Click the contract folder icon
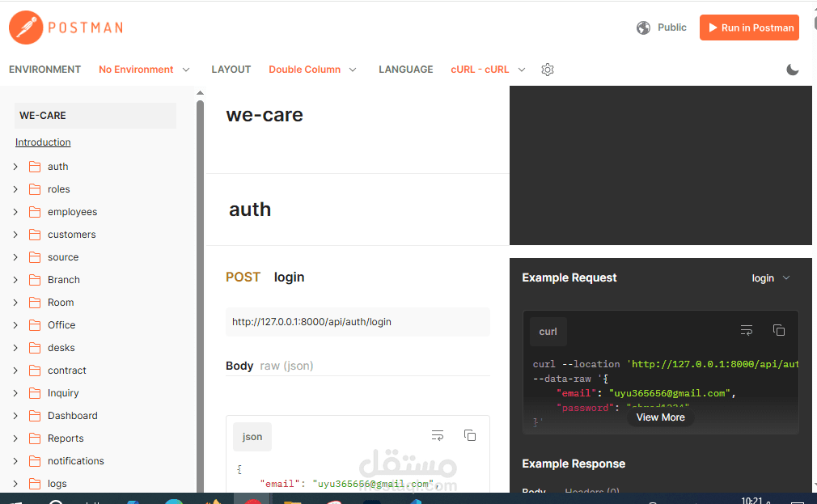 point(35,371)
